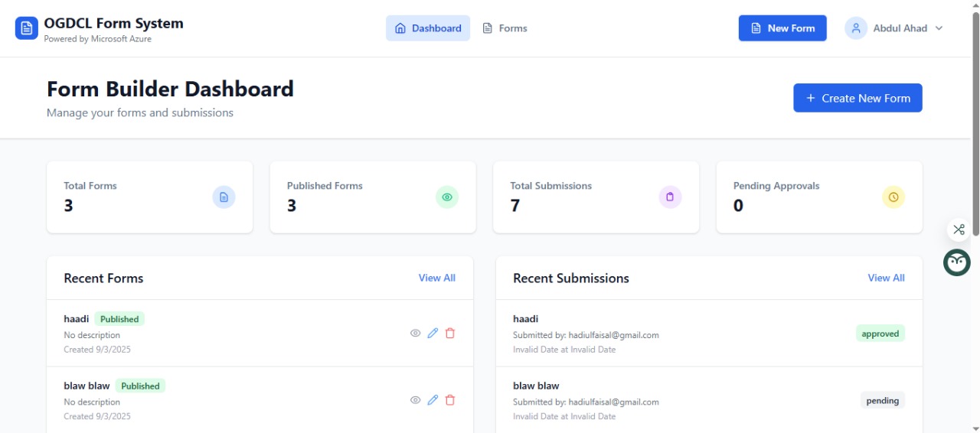Click the pending status badge

pos(883,400)
